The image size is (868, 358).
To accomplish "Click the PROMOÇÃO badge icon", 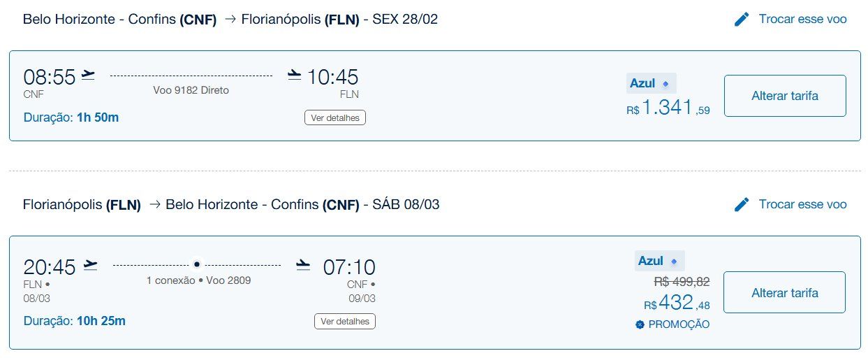I will pyautogui.click(x=640, y=324).
